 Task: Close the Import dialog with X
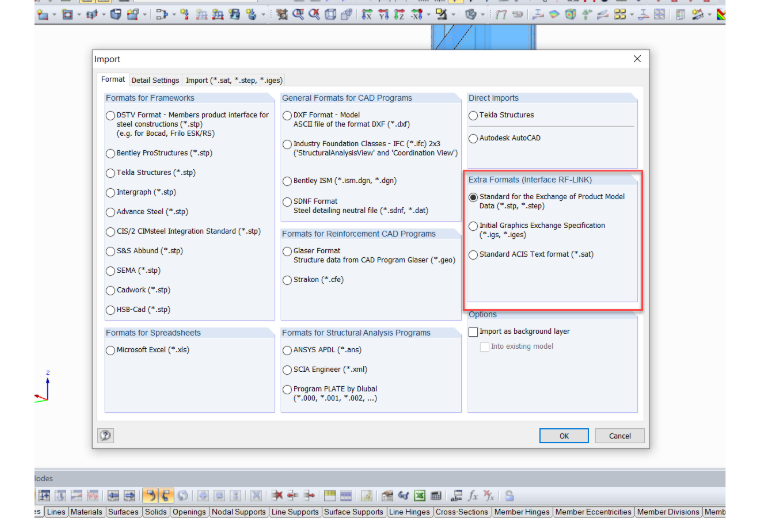637,59
